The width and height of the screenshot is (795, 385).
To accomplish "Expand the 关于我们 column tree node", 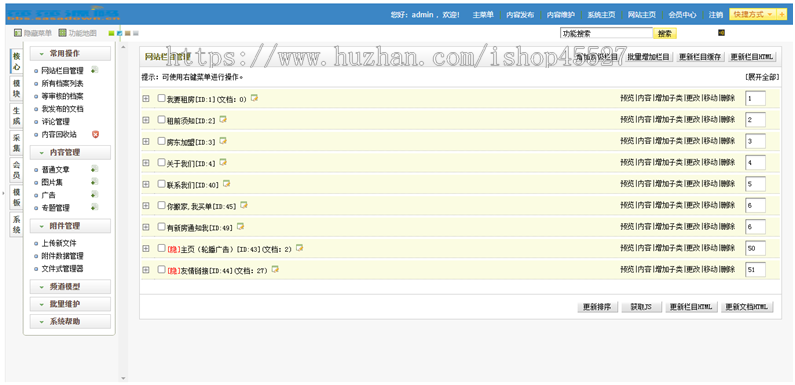I will click(146, 163).
